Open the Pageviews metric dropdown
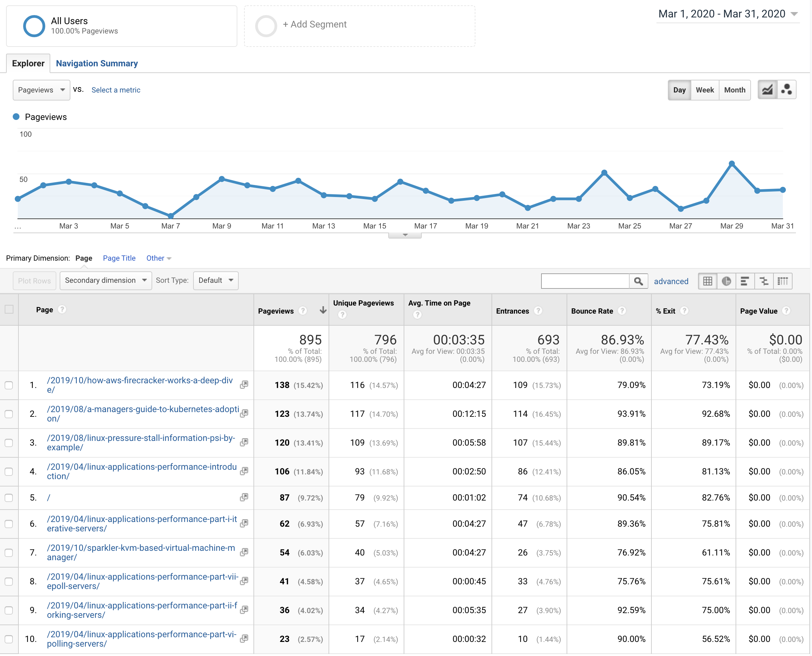This screenshot has width=812, height=656. click(x=42, y=89)
